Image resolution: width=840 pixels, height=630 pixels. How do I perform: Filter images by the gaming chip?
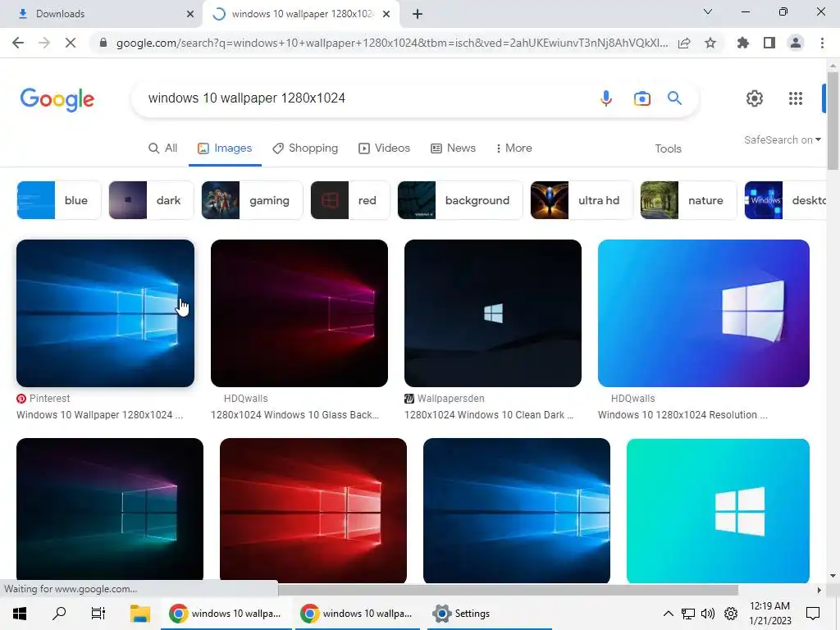[x=252, y=200]
